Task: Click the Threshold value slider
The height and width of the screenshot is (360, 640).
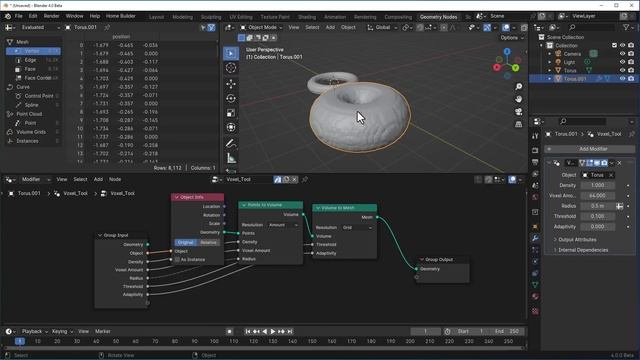Action: tap(597, 216)
